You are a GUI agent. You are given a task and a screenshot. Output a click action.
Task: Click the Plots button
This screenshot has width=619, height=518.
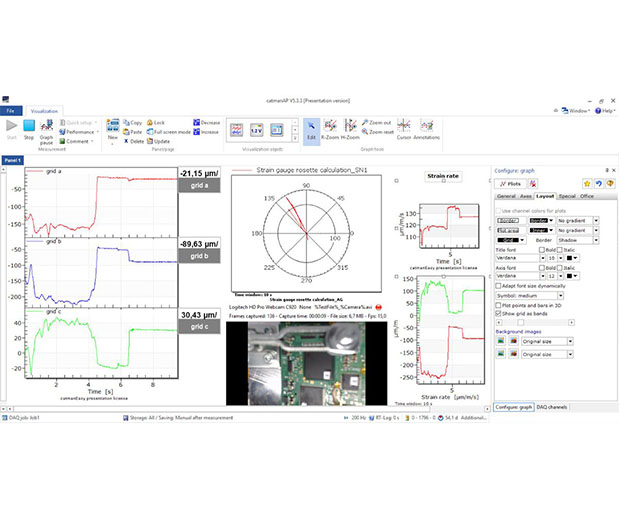click(511, 184)
